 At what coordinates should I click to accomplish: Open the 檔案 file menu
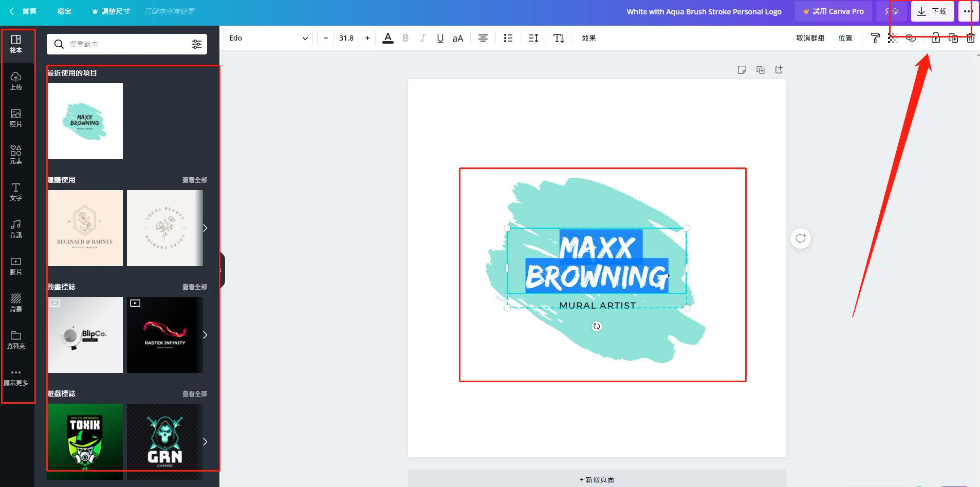pyautogui.click(x=64, y=11)
